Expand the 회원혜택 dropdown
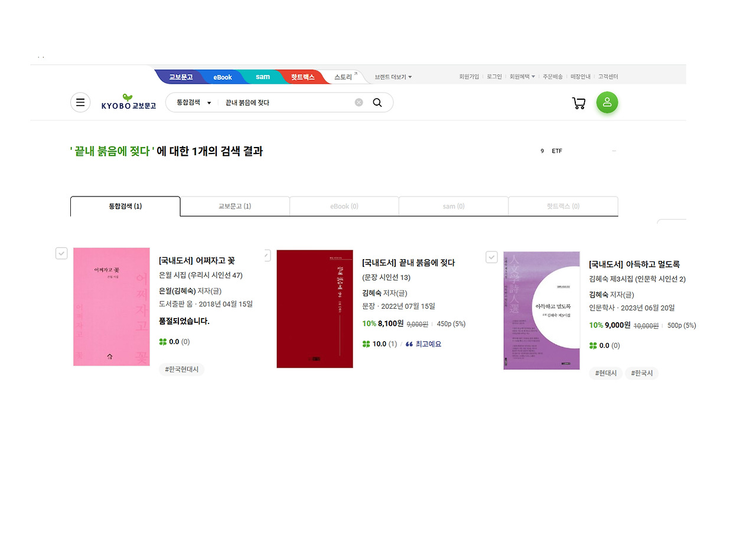 pos(522,77)
